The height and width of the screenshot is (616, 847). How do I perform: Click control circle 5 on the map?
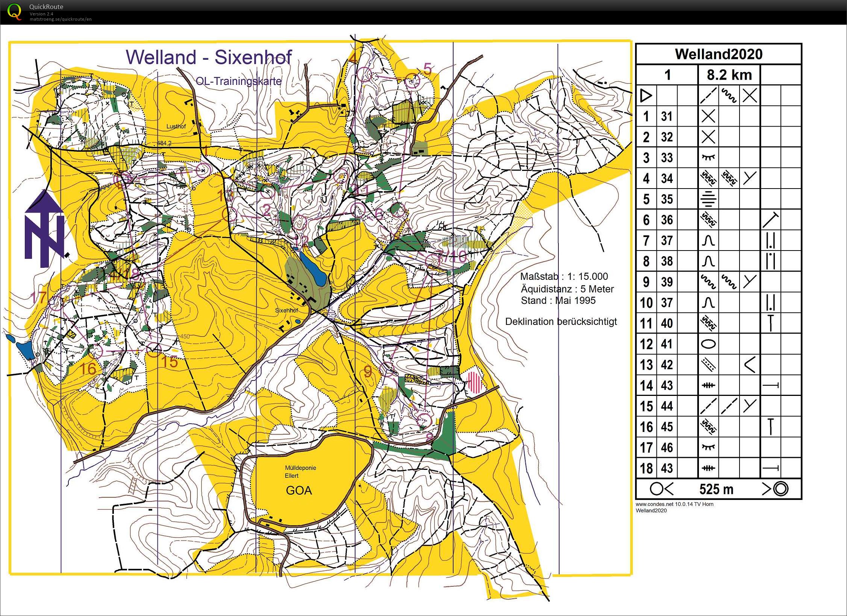tap(412, 80)
